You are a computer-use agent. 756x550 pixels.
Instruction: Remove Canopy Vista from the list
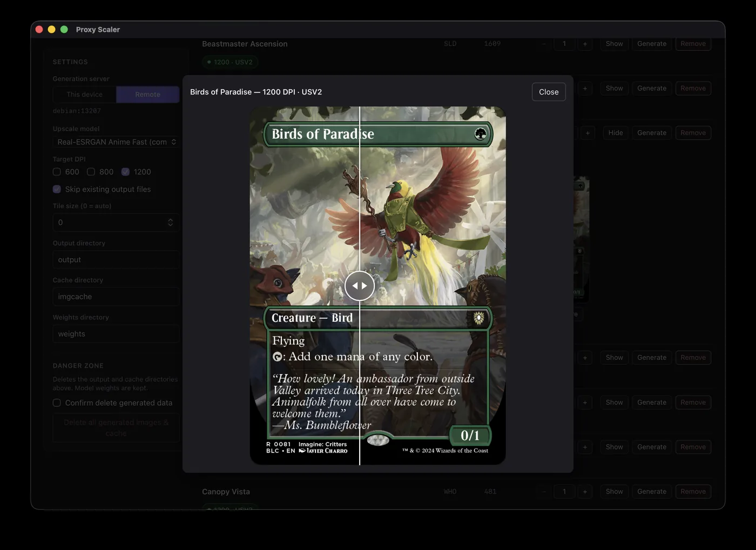click(x=693, y=492)
